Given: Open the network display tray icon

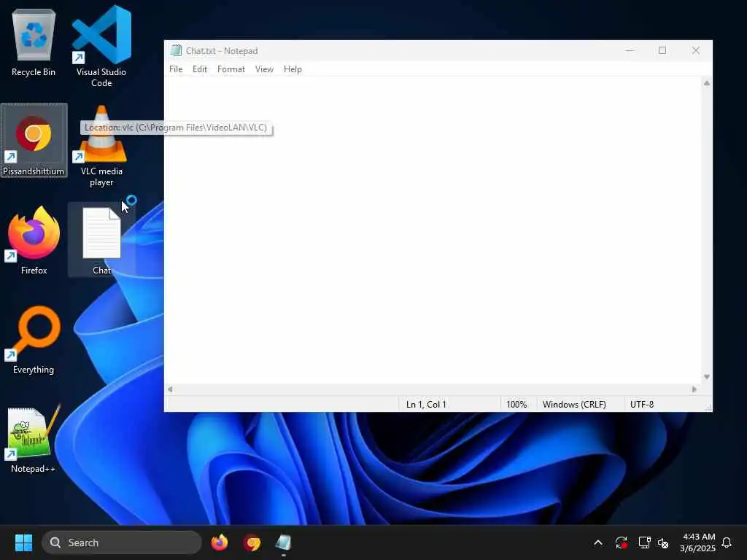Looking at the screenshot, I should pyautogui.click(x=644, y=542).
